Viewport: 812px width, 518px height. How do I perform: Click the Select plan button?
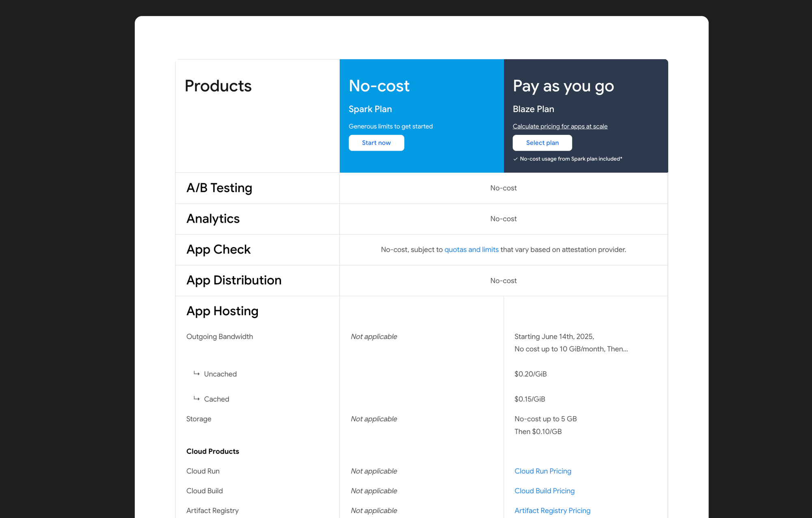click(542, 143)
